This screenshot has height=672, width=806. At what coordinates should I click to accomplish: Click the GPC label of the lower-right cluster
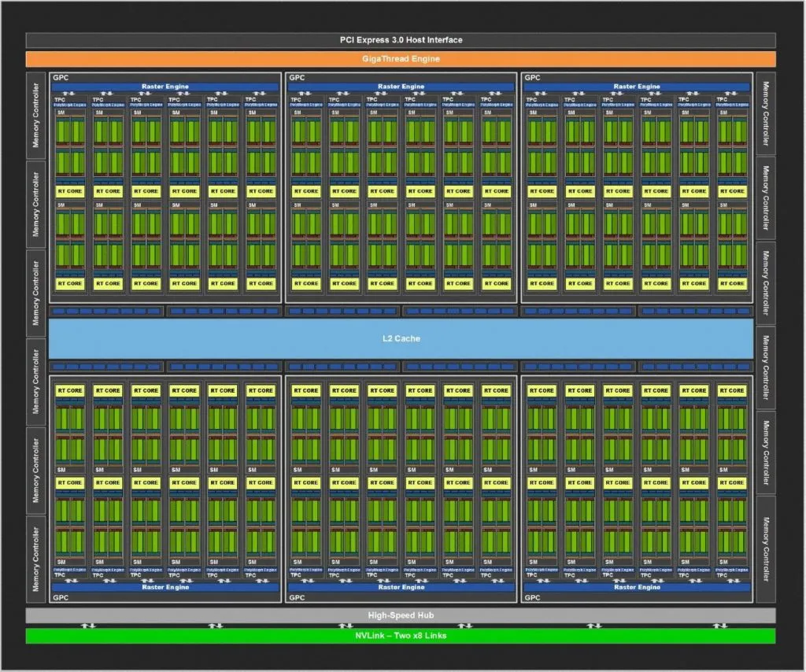[x=533, y=597]
